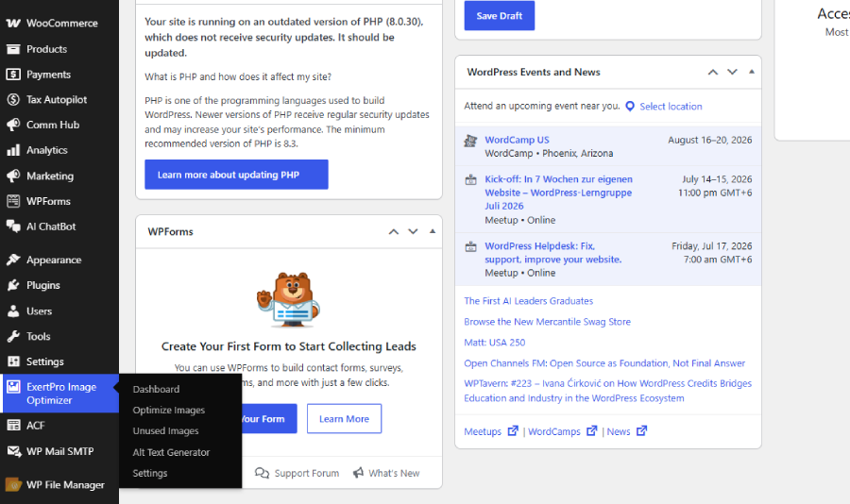Click the AI ChatBot sidebar icon
Screen dimensions: 850x504
point(13,227)
